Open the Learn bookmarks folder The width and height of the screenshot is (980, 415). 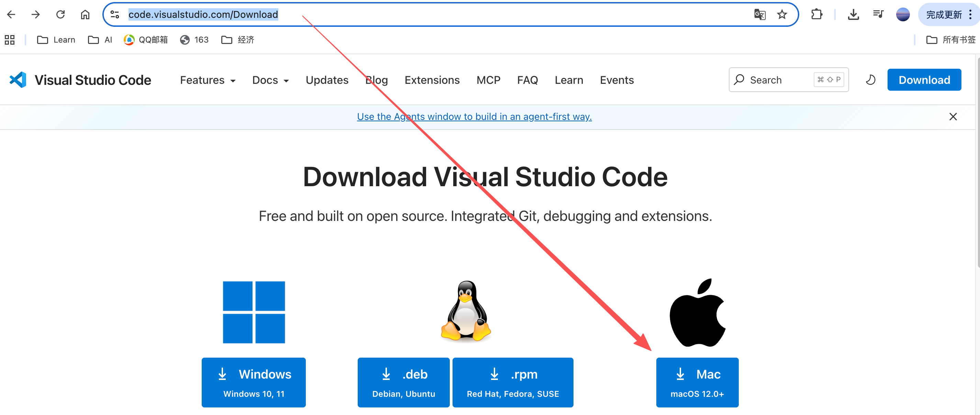pyautogui.click(x=56, y=40)
